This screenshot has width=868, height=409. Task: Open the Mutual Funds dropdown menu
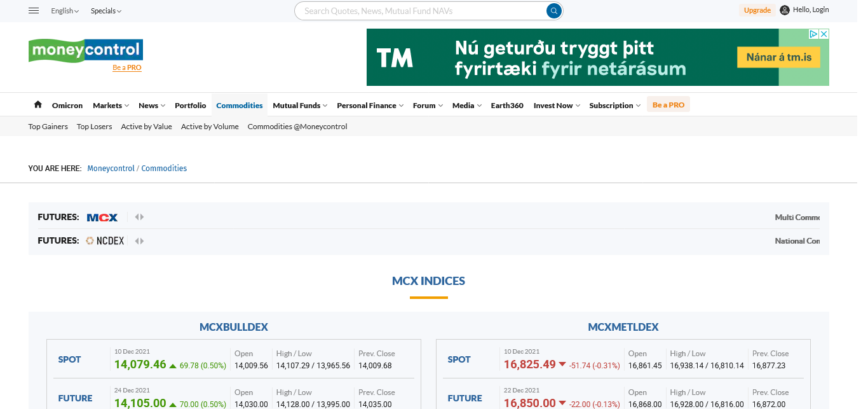(300, 106)
